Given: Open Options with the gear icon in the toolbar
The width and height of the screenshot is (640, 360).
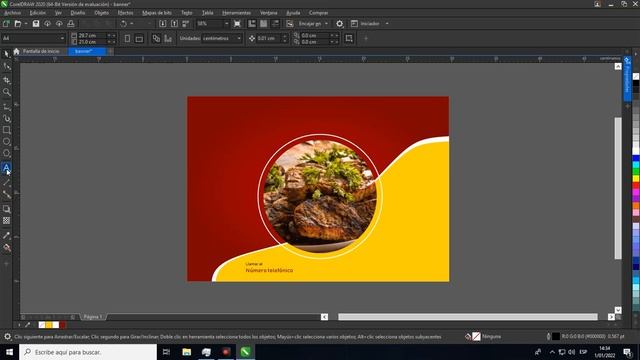Looking at the screenshot, I should pyautogui.click(x=340, y=24).
